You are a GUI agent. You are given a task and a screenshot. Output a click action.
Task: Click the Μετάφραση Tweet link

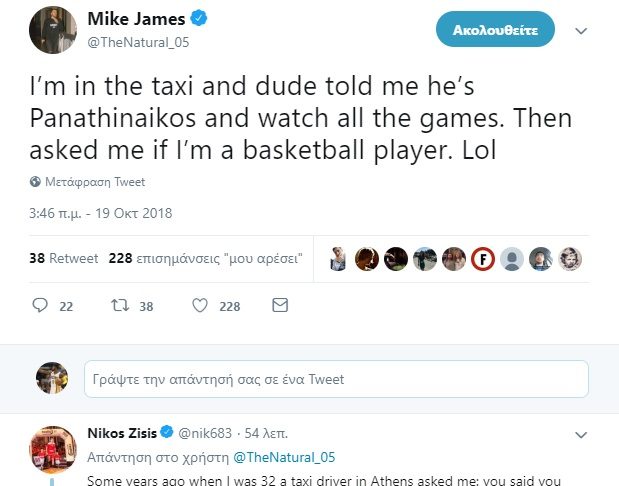click(95, 182)
